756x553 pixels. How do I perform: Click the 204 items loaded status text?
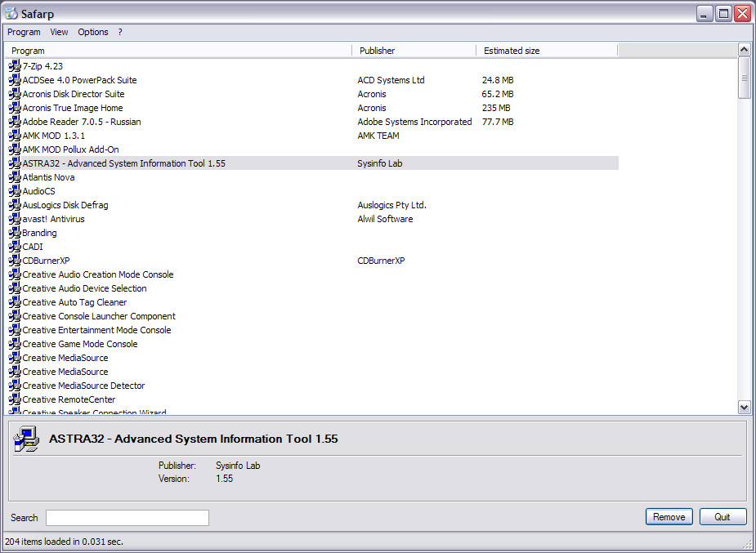[x=64, y=542]
